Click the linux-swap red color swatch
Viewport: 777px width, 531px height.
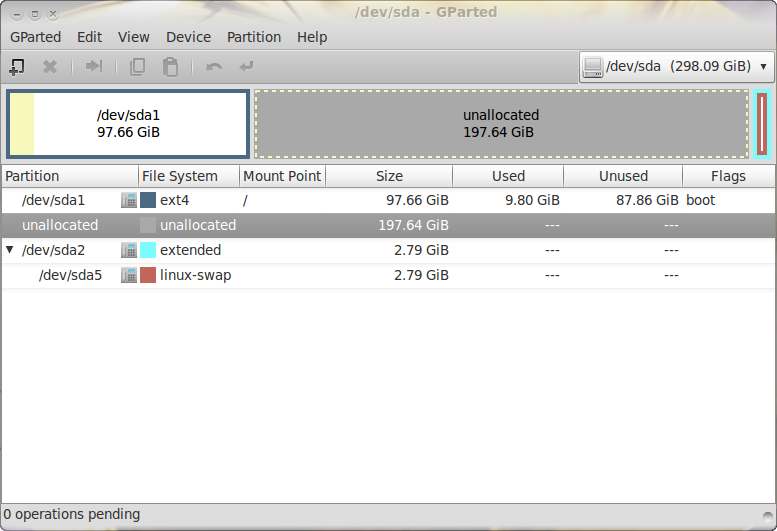148,275
